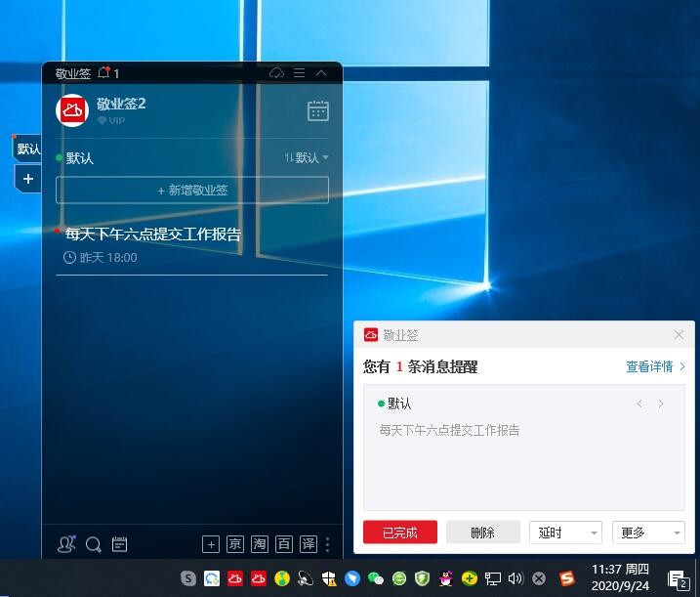Click the red 敬业签 logo in popup header
The width and height of the screenshot is (700, 597).
click(x=371, y=335)
